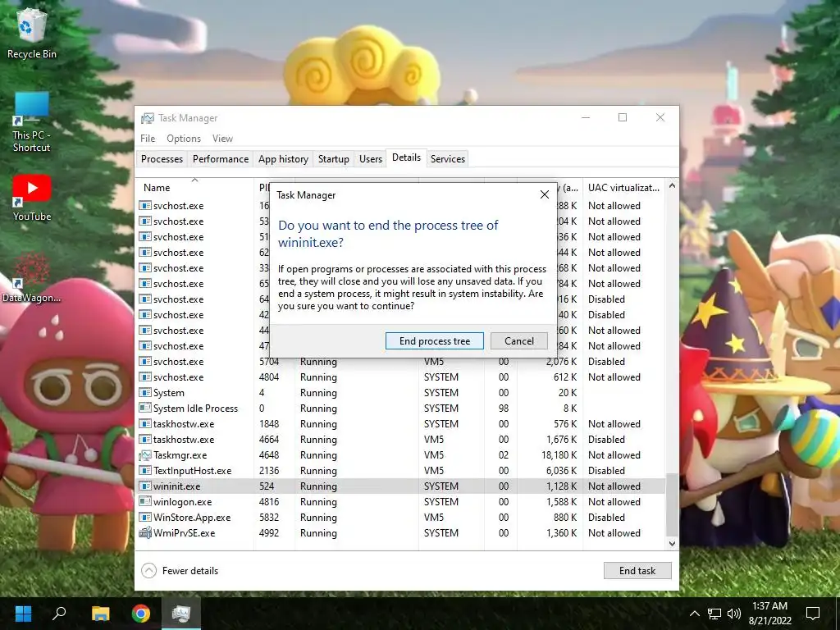This screenshot has width=840, height=630.
Task: Switch to the Services tab
Action: click(x=448, y=159)
